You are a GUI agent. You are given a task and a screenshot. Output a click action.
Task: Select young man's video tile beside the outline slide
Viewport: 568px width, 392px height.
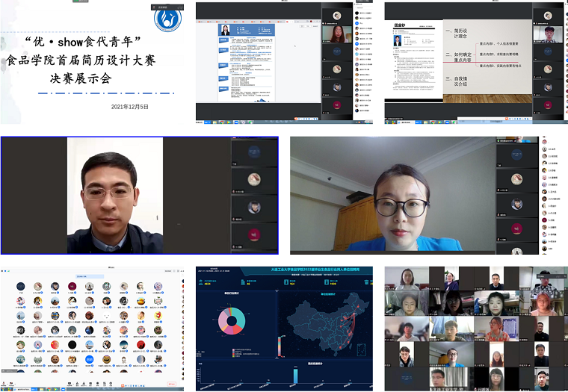pos(548,34)
